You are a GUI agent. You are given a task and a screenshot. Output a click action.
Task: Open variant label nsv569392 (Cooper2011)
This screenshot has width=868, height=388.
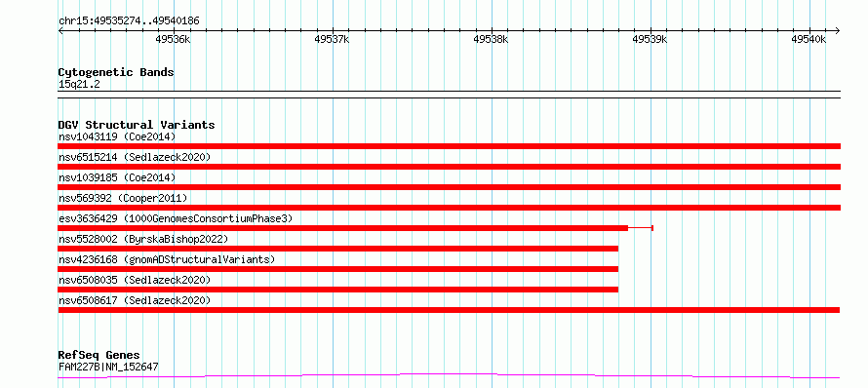(123, 198)
